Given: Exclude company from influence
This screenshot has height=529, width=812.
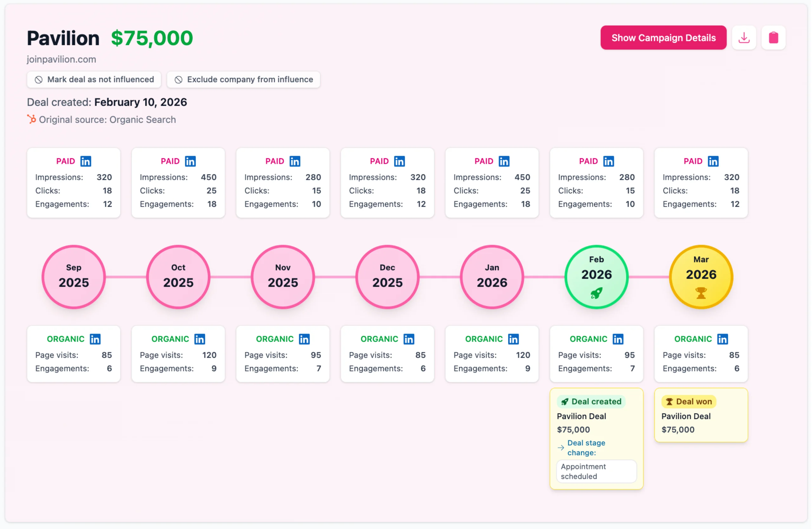Looking at the screenshot, I should pyautogui.click(x=243, y=80).
